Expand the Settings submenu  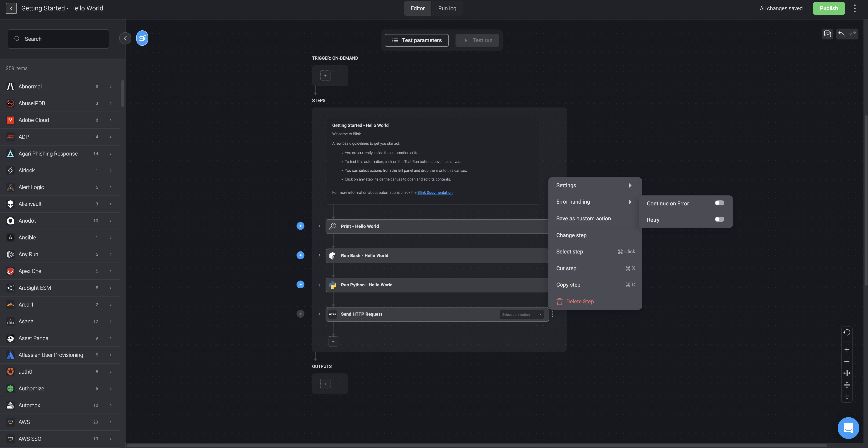(x=595, y=185)
